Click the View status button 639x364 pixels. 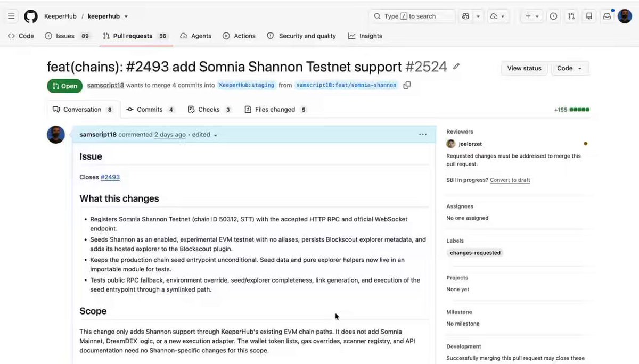pos(524,68)
